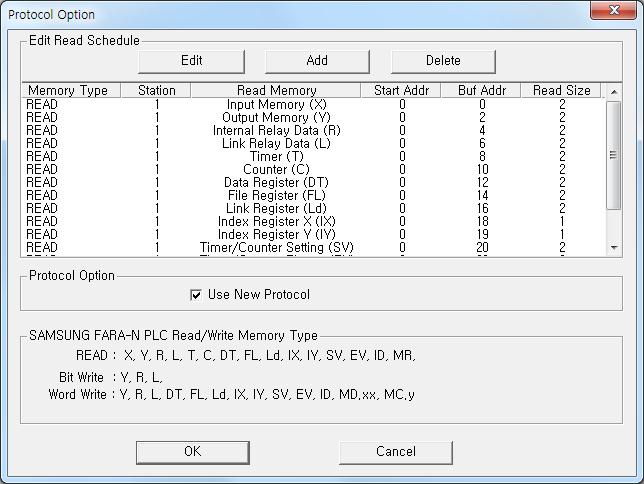
Task: Select the Input Memory (X) row
Action: 276,104
